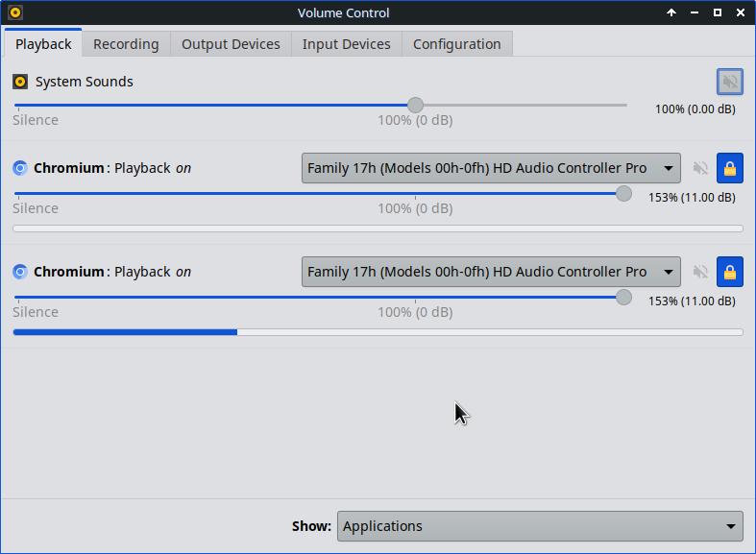Click the second Chromium app icon

pos(20,272)
